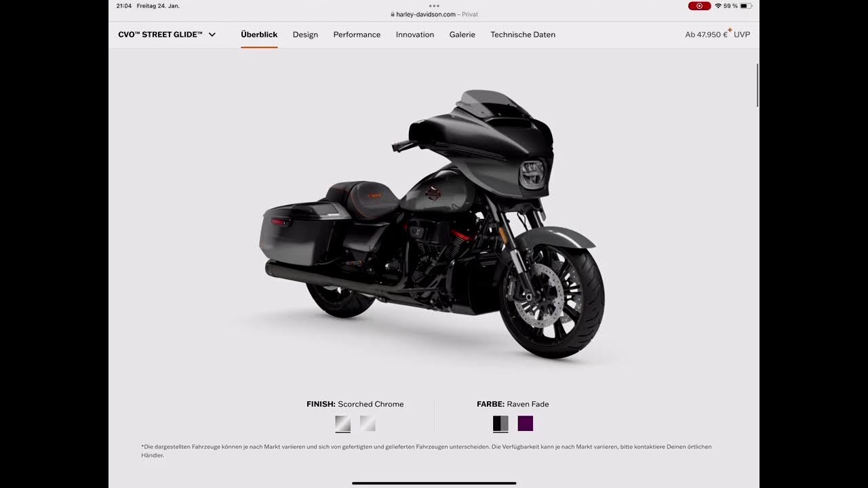868x488 pixels.
Task: Open the Performance tab
Action: [357, 35]
